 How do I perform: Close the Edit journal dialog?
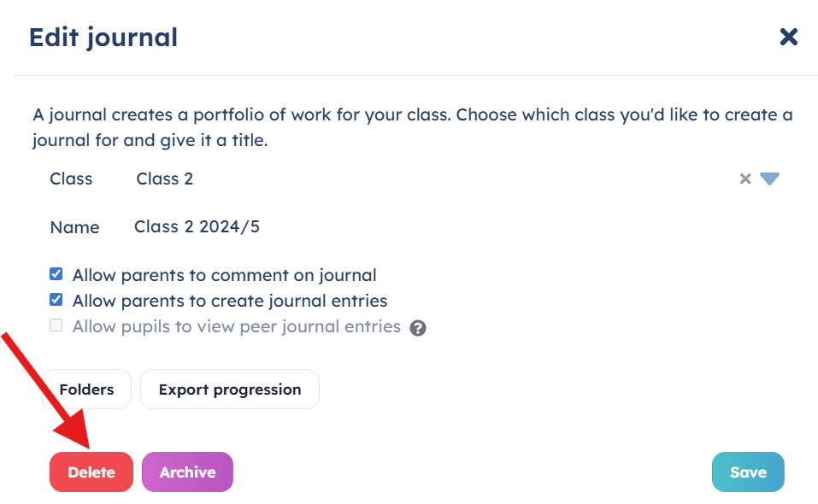[788, 37]
